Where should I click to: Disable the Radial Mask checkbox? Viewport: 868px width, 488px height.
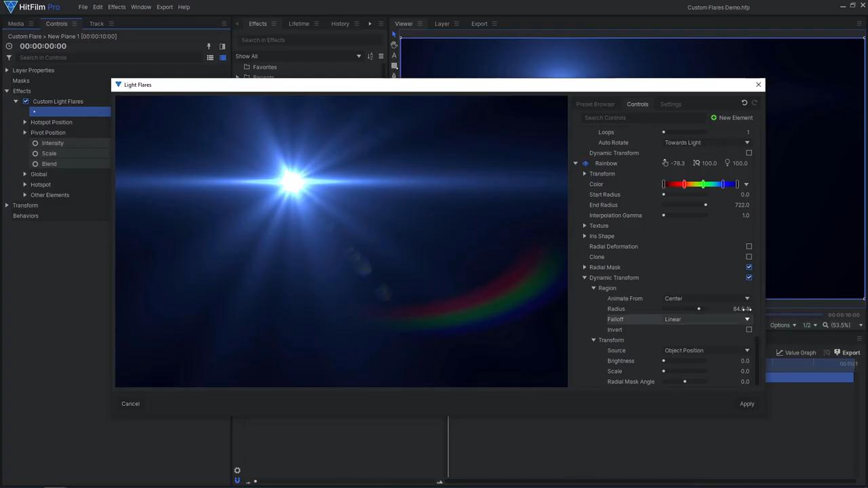point(749,267)
